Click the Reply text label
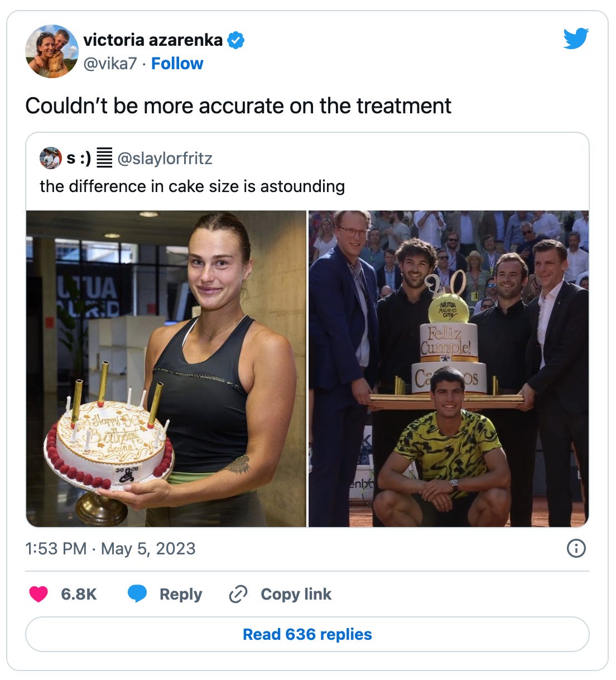The height and width of the screenshot is (680, 616). [181, 594]
